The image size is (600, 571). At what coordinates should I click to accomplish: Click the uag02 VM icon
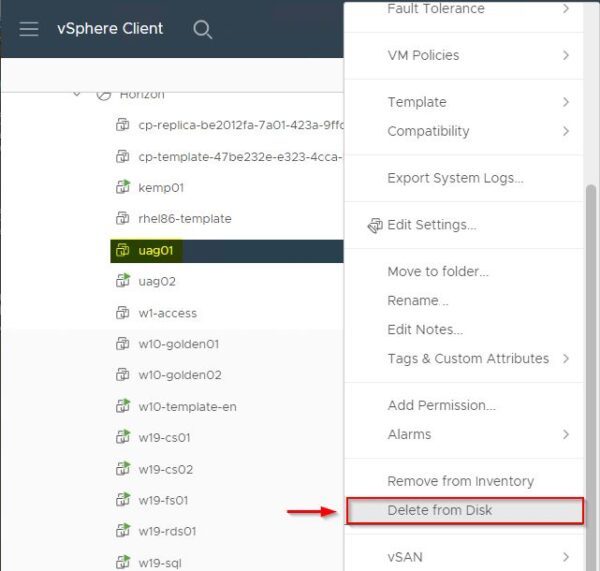(123, 281)
